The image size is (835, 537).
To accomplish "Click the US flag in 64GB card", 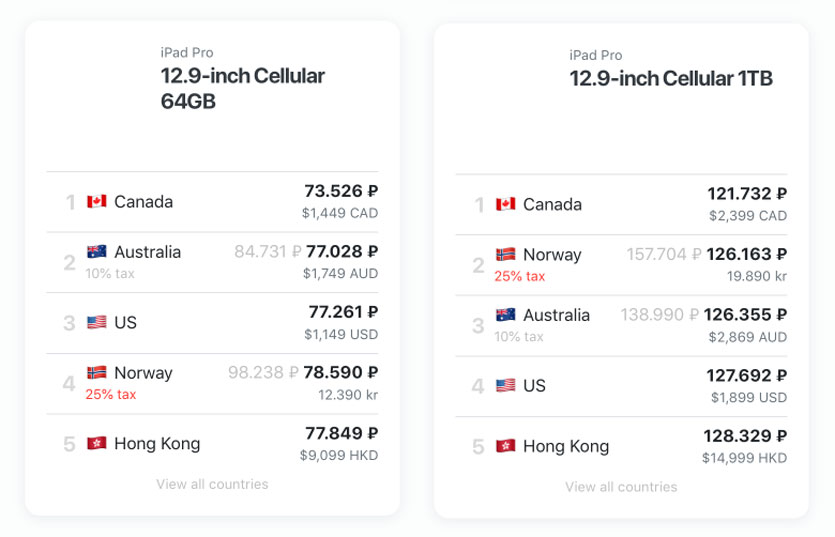I will point(96,322).
